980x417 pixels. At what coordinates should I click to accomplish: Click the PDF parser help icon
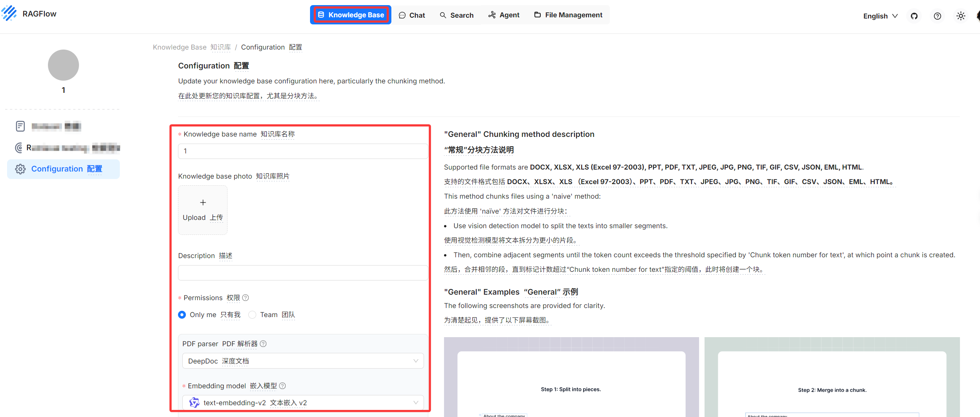tap(263, 344)
